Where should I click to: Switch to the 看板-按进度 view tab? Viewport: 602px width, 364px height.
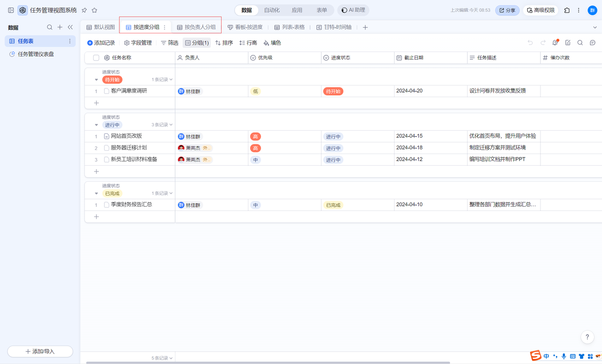[x=245, y=27]
